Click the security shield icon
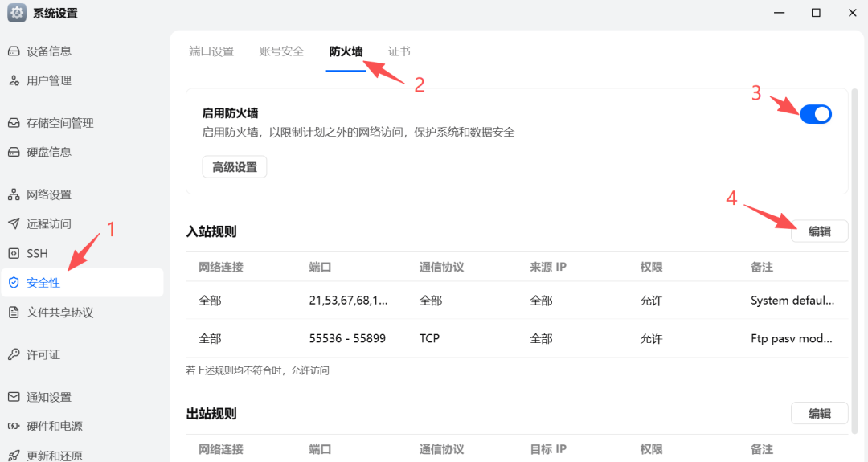This screenshot has height=462, width=868. pos(14,283)
